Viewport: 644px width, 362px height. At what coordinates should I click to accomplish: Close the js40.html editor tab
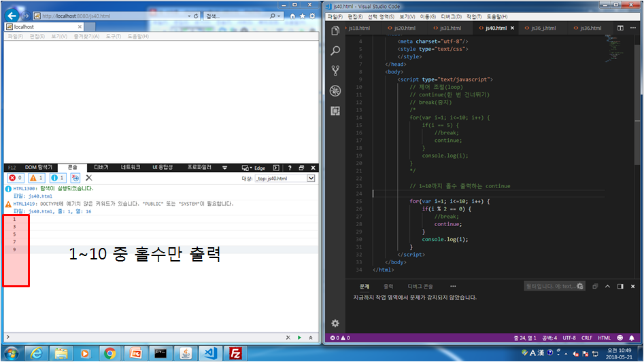512,28
